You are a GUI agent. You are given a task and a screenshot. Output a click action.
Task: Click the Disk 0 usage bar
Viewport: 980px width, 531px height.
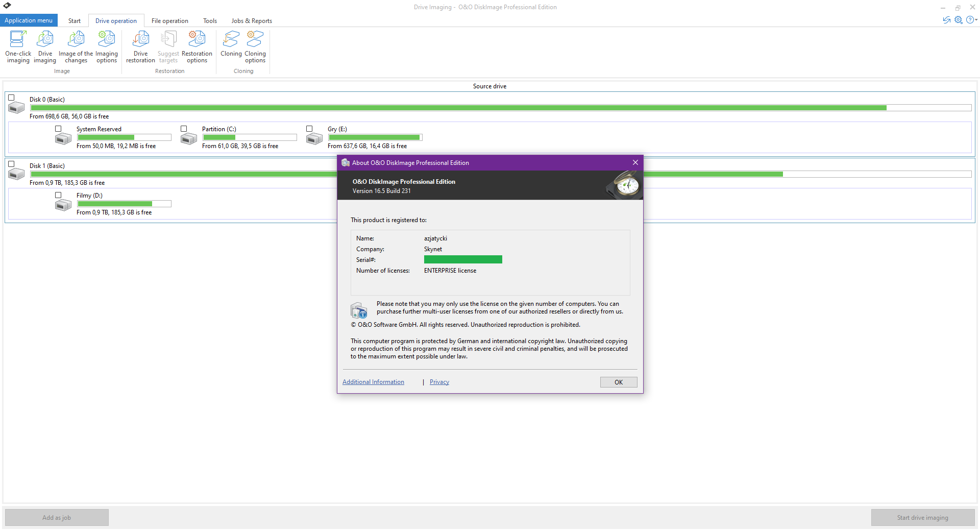[501, 108]
